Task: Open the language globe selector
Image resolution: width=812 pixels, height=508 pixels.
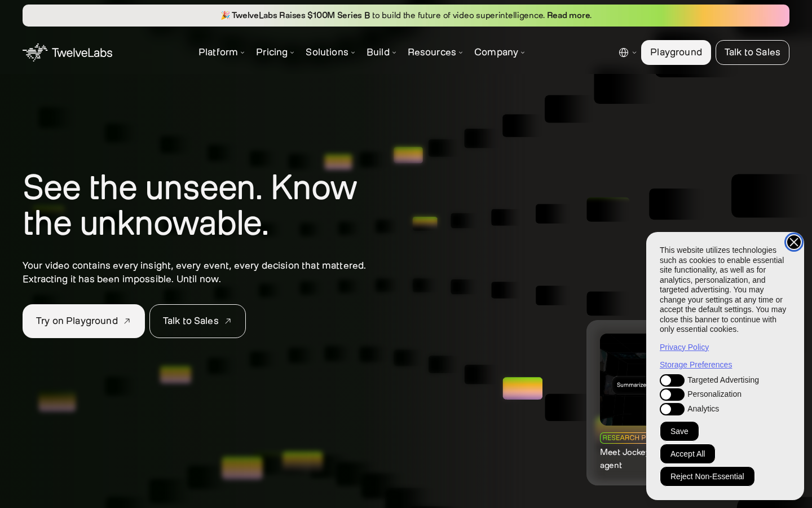Action: 624,52
